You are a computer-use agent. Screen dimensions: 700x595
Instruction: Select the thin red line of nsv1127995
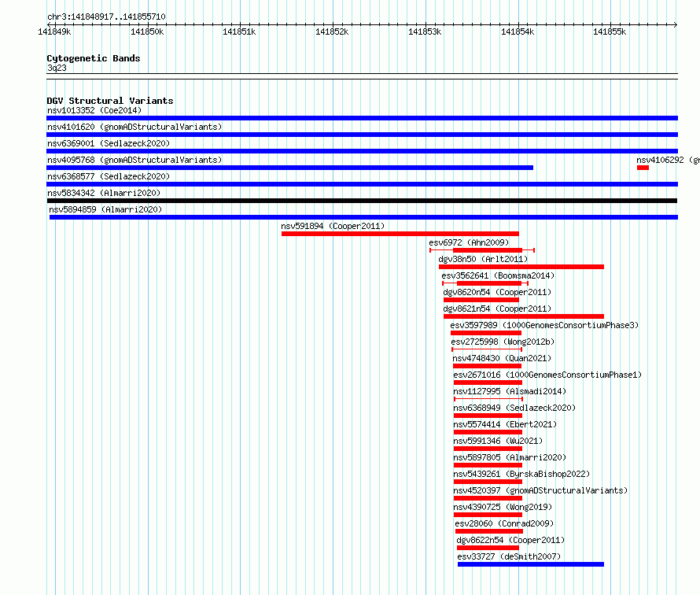click(488, 398)
